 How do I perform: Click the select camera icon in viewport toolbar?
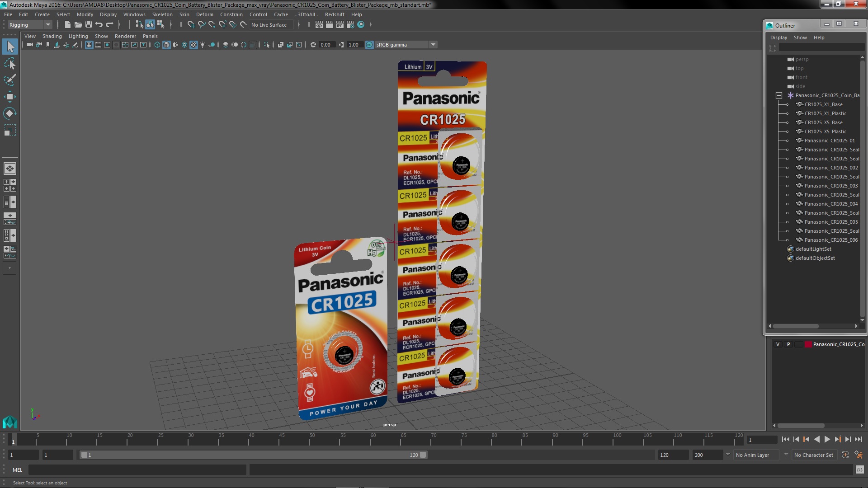(x=30, y=45)
